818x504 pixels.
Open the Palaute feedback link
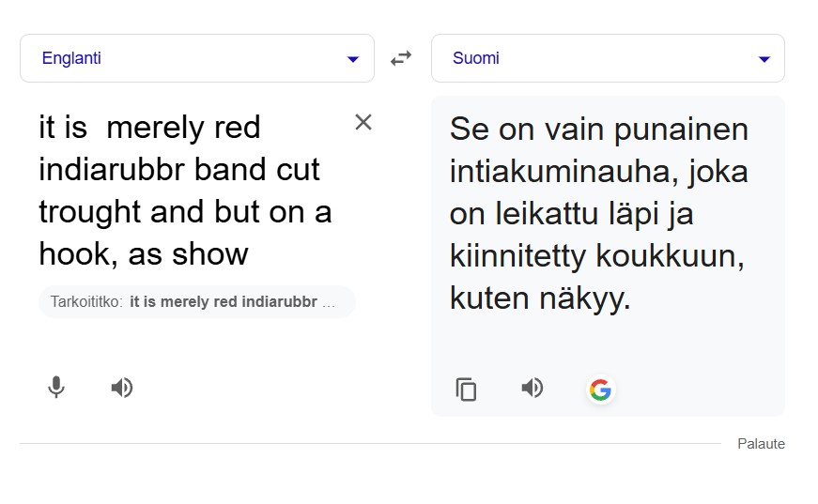pyautogui.click(x=761, y=444)
